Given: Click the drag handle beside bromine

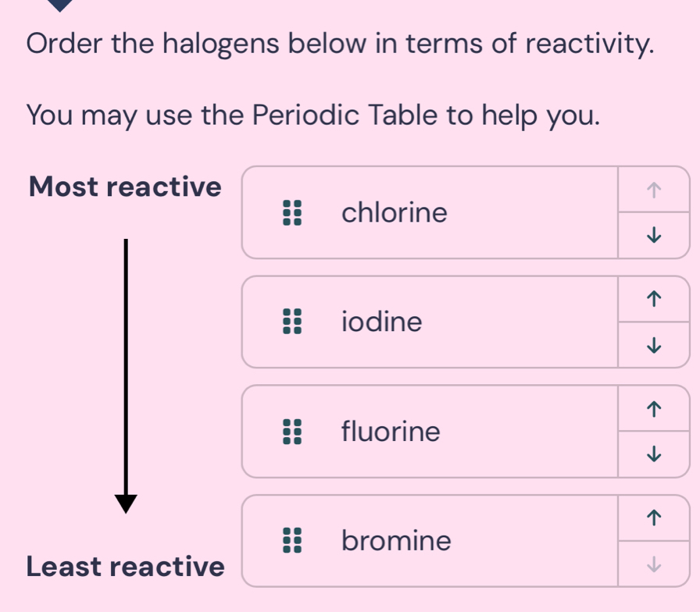Looking at the screenshot, I should [x=292, y=541].
